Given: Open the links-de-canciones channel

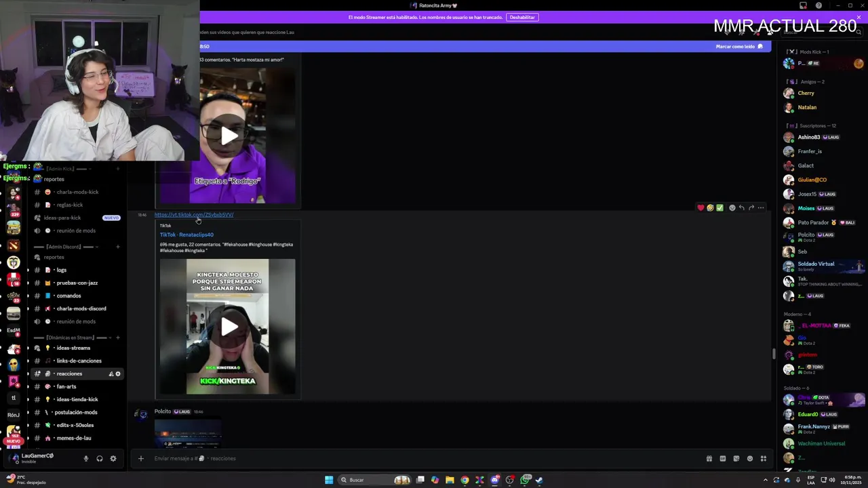Looking at the screenshot, I should tap(77, 361).
